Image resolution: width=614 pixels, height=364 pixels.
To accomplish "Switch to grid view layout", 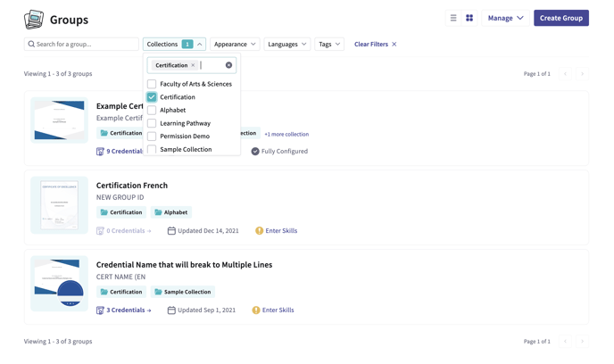I will tap(469, 18).
